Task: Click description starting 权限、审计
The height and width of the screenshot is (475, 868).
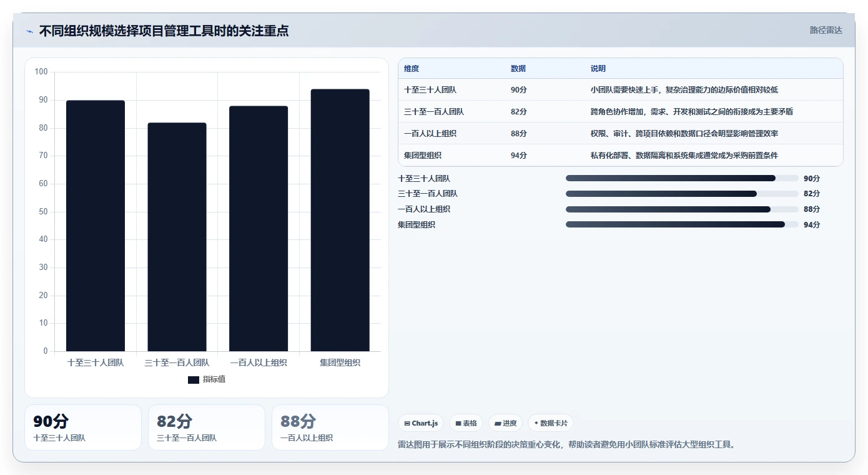Action: (x=684, y=134)
